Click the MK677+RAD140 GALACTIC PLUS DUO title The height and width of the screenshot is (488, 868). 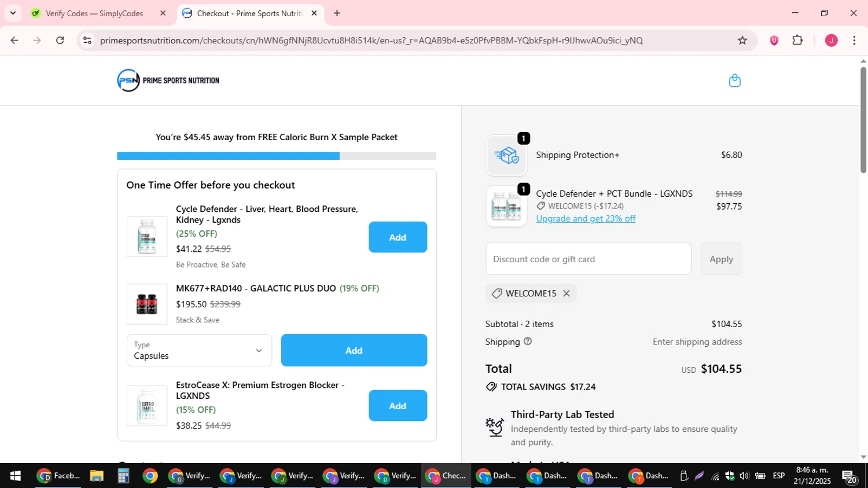coord(256,288)
